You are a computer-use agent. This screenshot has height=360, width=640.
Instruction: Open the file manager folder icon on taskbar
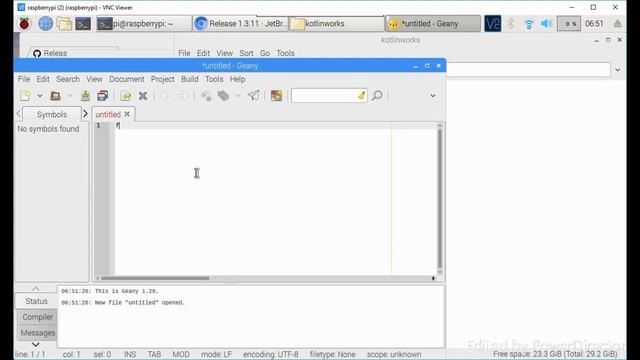point(64,24)
